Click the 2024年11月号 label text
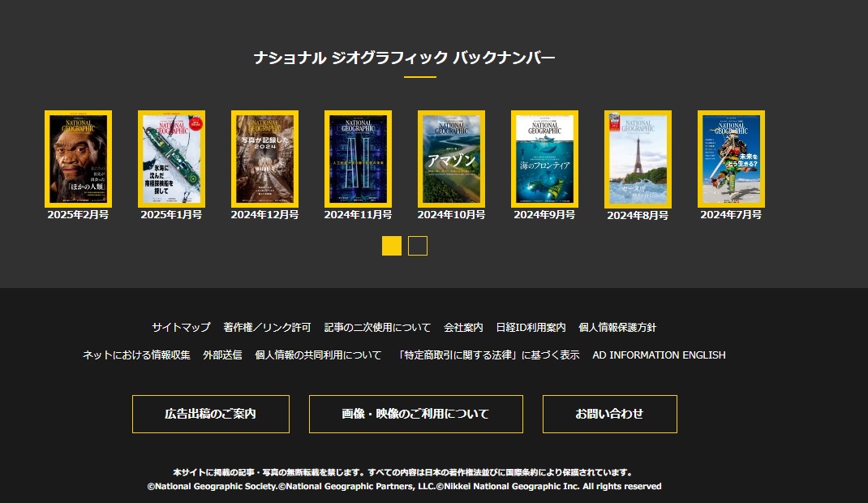Viewport: 868px width, 503px height. tap(359, 215)
